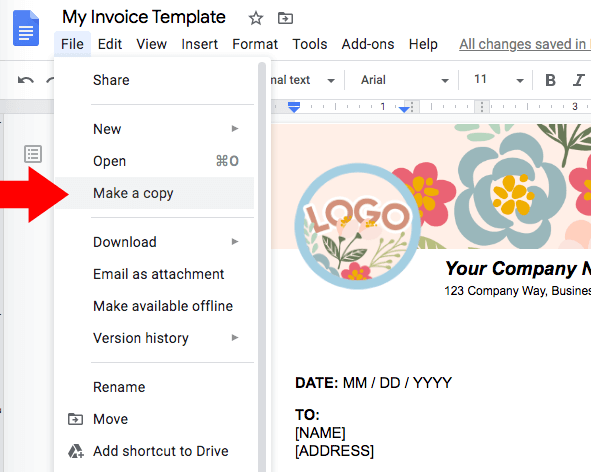The height and width of the screenshot is (472, 591).
Task: Open the Add-ons menu
Action: tap(368, 44)
